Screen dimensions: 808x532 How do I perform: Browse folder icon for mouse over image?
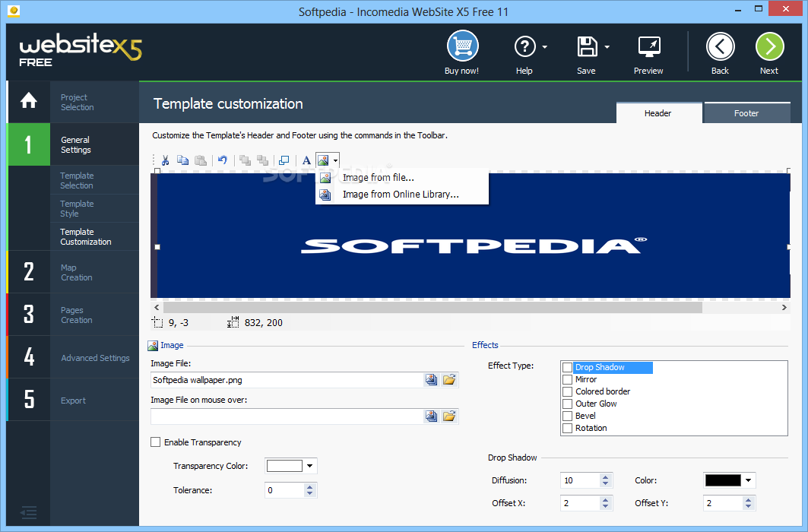click(x=449, y=416)
